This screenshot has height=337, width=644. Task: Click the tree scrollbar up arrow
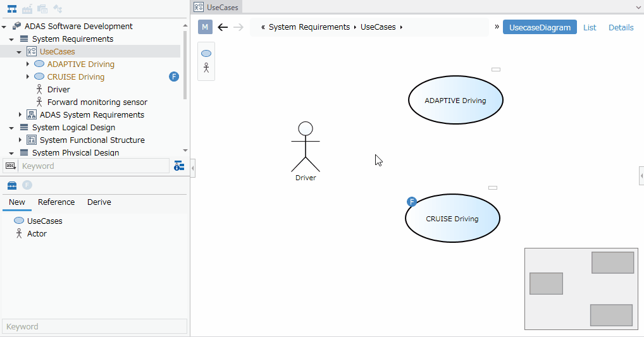[x=185, y=25]
